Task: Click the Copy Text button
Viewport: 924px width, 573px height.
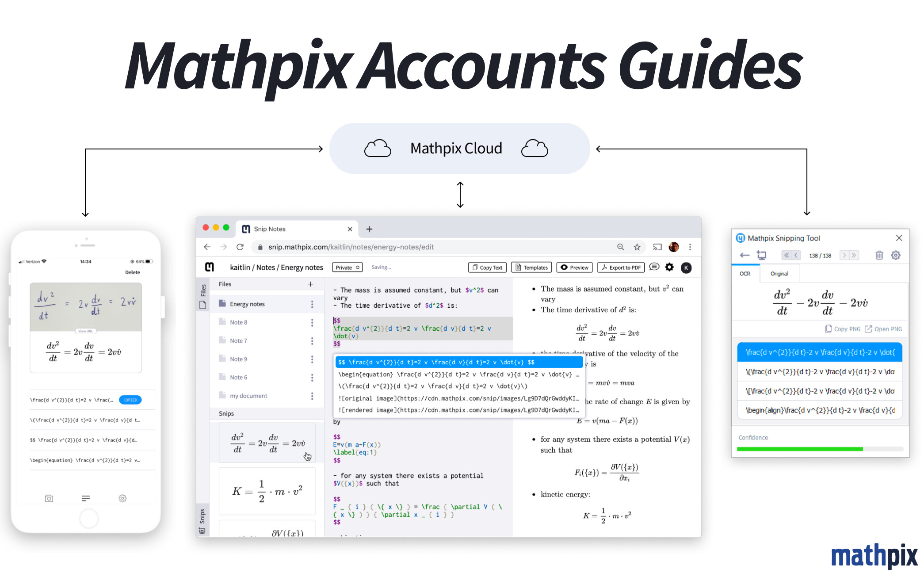Action: [x=487, y=267]
